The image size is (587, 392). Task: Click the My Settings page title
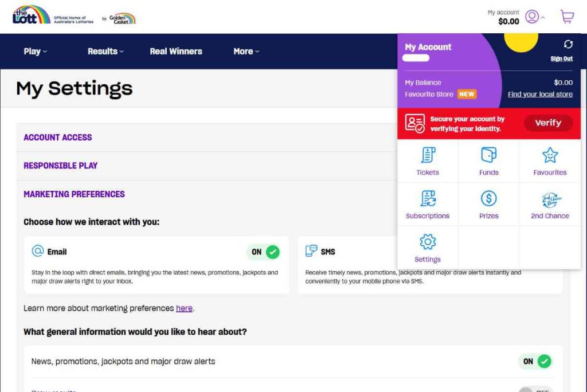tap(74, 88)
